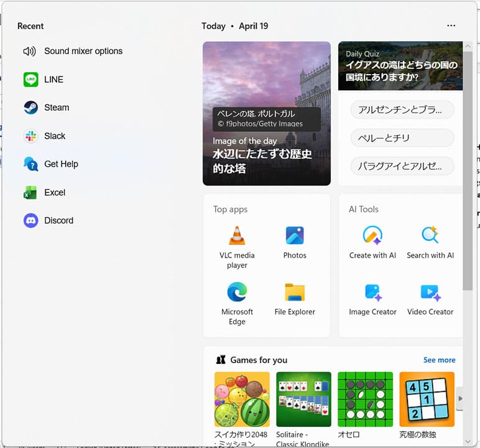Click Video Creator label text

[430, 312]
